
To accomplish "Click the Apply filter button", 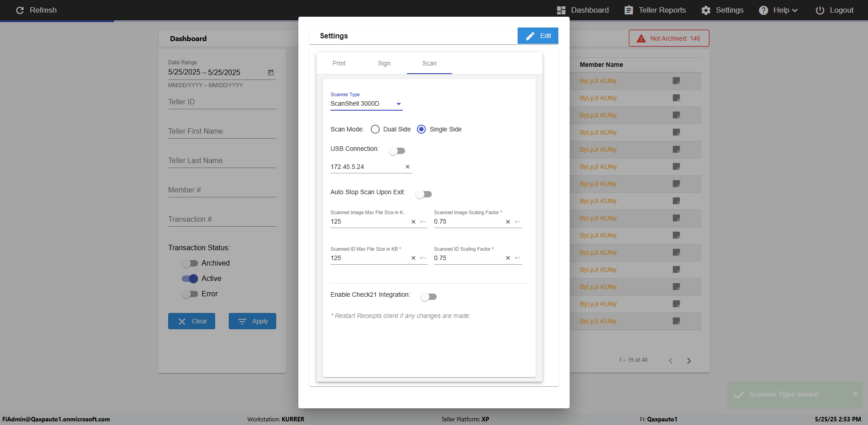I will (x=252, y=321).
